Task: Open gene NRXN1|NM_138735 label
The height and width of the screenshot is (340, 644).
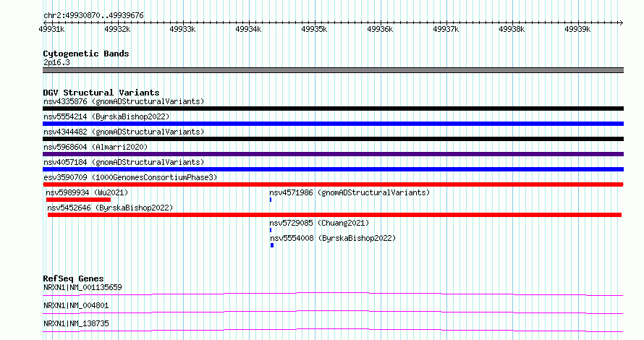Action: [x=76, y=323]
